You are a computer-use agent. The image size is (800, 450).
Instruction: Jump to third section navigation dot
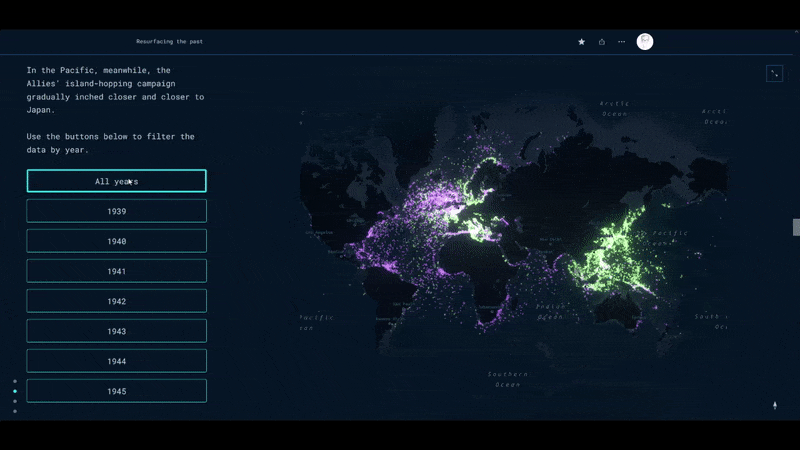click(x=15, y=401)
